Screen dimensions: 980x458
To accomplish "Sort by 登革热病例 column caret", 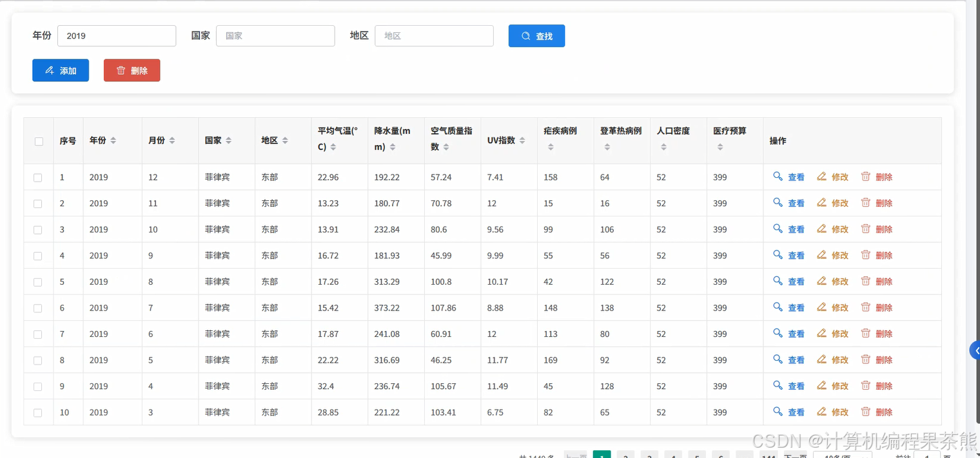I will point(607,147).
